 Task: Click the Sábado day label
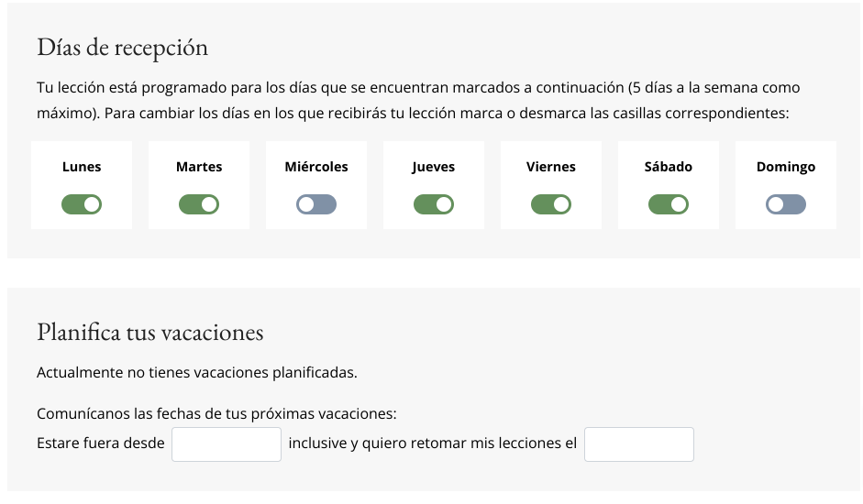(x=669, y=167)
